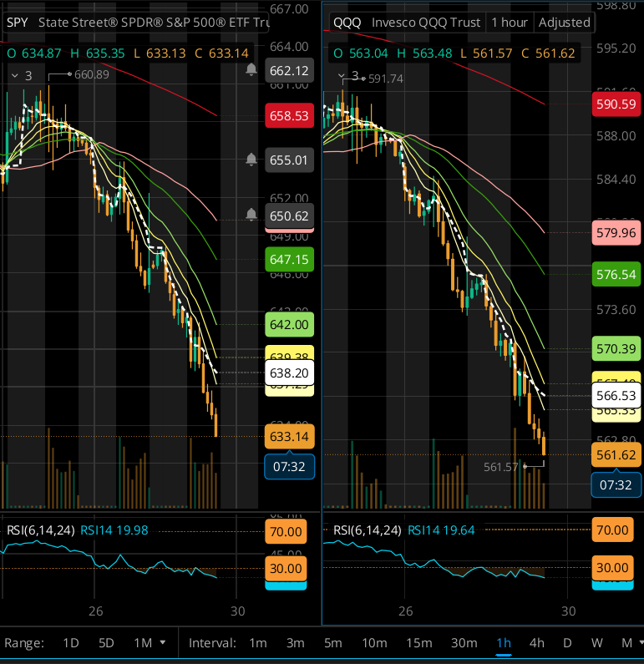Click the white 566.53 QQQ label

[x=616, y=396]
